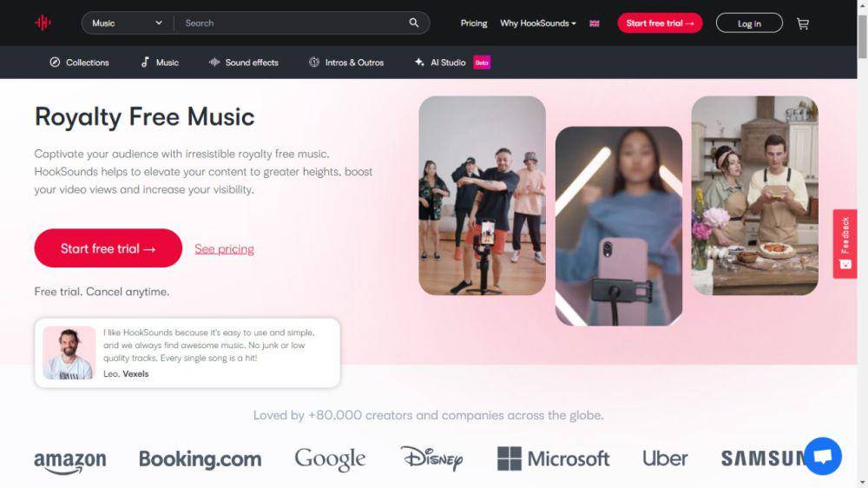Click the large Start free trial button
Screen dimensions: 868x488
tap(108, 248)
